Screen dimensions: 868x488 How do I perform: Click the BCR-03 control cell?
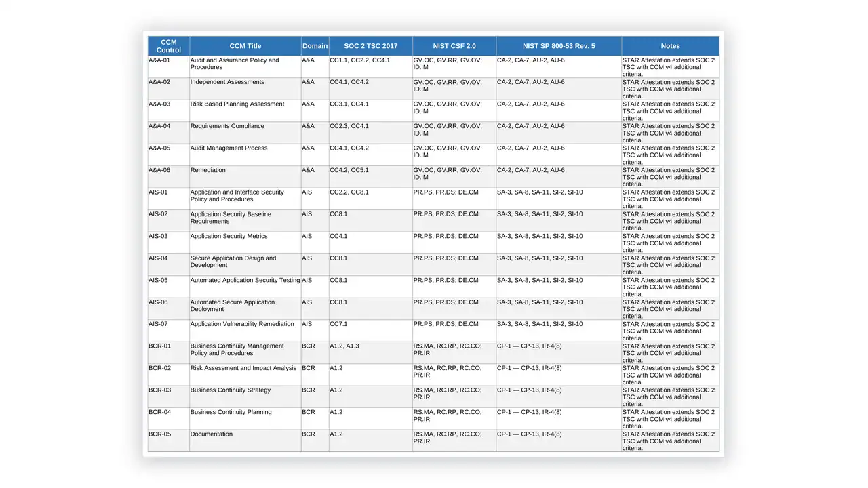169,397
